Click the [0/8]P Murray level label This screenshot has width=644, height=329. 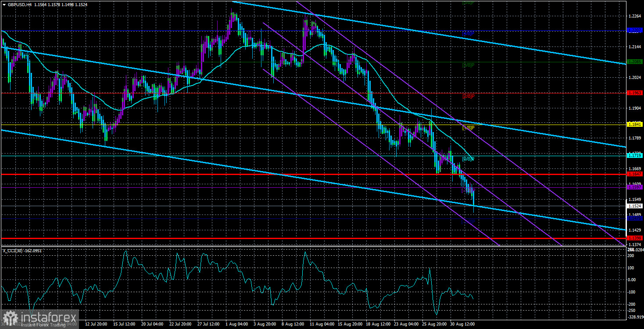469,159
